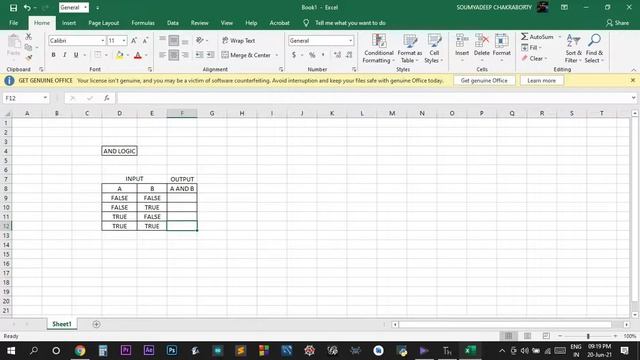This screenshot has width=640, height=360.
Task: Select cell containing AND LOGIC
Action: coord(119,151)
